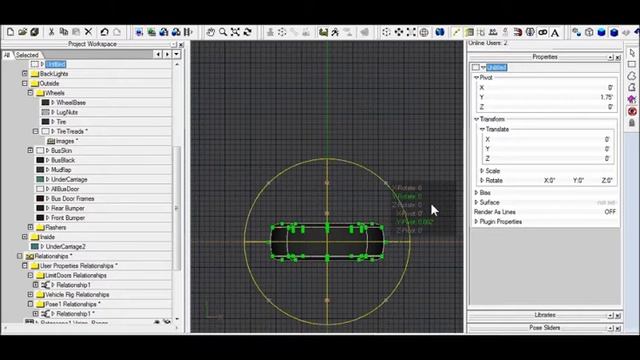This screenshot has width=640, height=360.
Task: Collapse the Outside folder
Action: (x=25, y=83)
